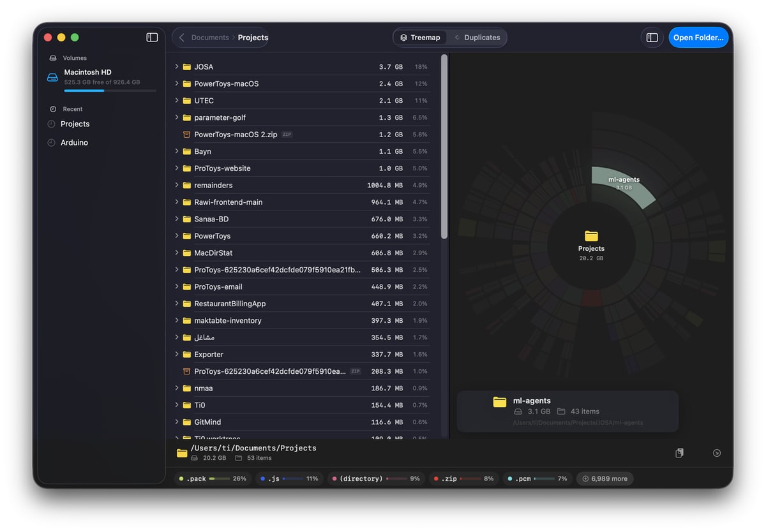This screenshot has height=532, width=766.
Task: Click the Ti0 folder icon
Action: pyautogui.click(x=187, y=405)
